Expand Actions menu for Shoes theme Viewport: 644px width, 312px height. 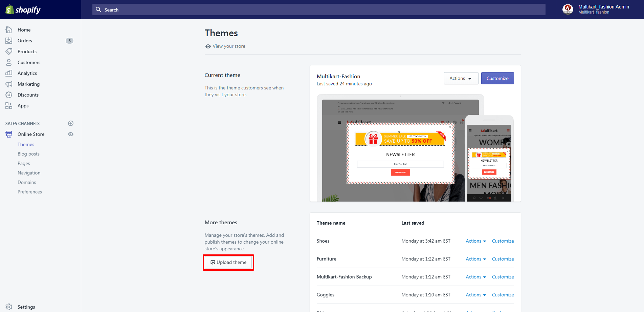tap(475, 241)
